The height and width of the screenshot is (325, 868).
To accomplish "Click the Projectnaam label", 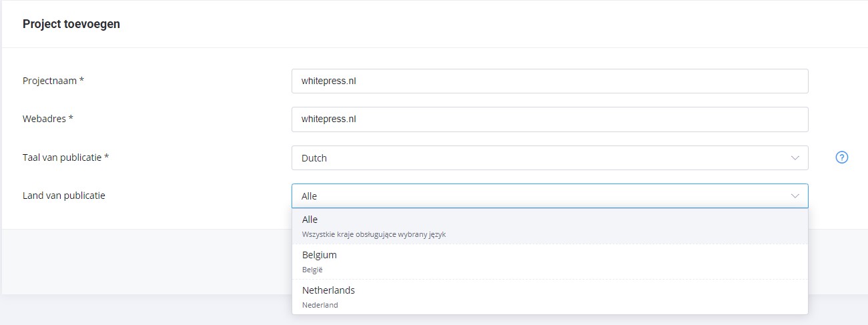I will pos(53,81).
